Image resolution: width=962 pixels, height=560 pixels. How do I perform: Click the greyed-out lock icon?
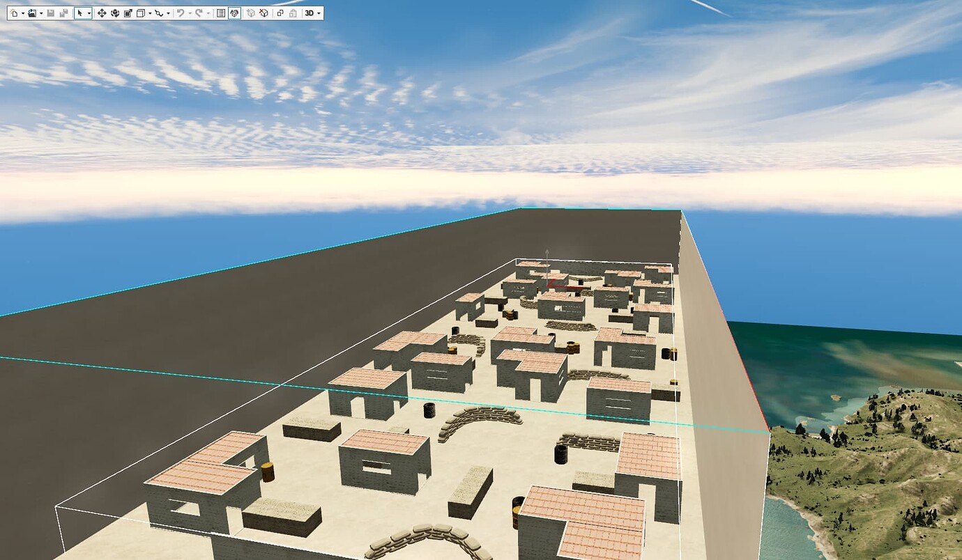pyautogui.click(x=293, y=13)
